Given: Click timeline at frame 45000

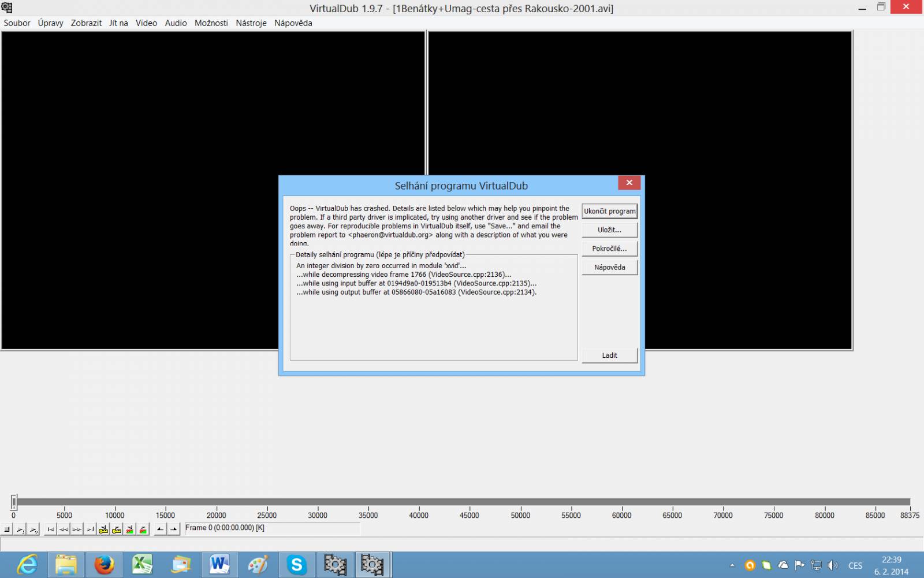Looking at the screenshot, I should (470, 502).
